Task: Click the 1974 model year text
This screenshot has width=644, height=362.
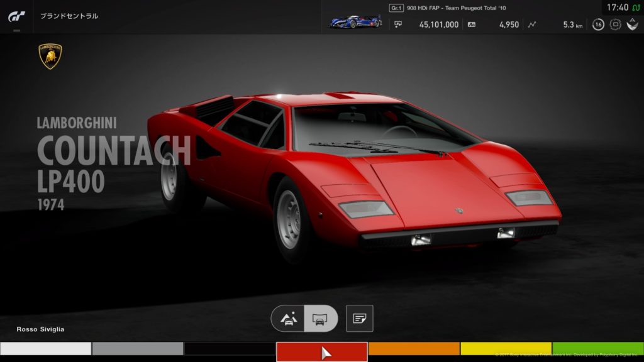Action: (x=51, y=205)
